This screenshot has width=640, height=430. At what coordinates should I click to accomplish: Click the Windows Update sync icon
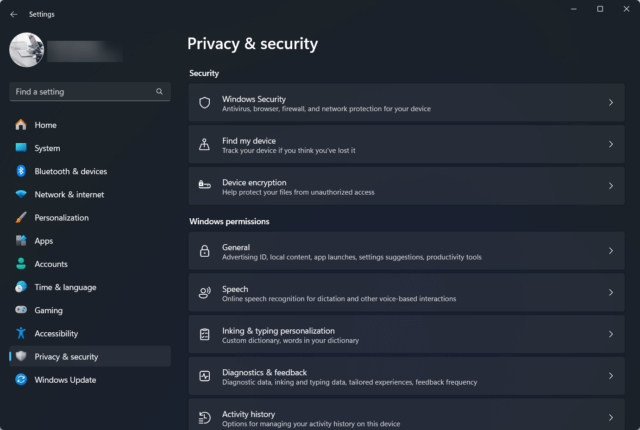pyautogui.click(x=21, y=379)
